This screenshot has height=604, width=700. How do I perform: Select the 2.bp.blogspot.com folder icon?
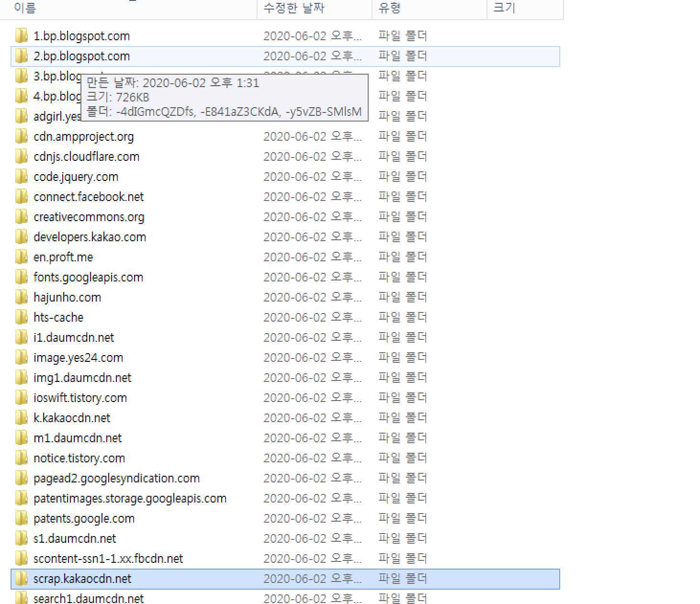coord(21,56)
